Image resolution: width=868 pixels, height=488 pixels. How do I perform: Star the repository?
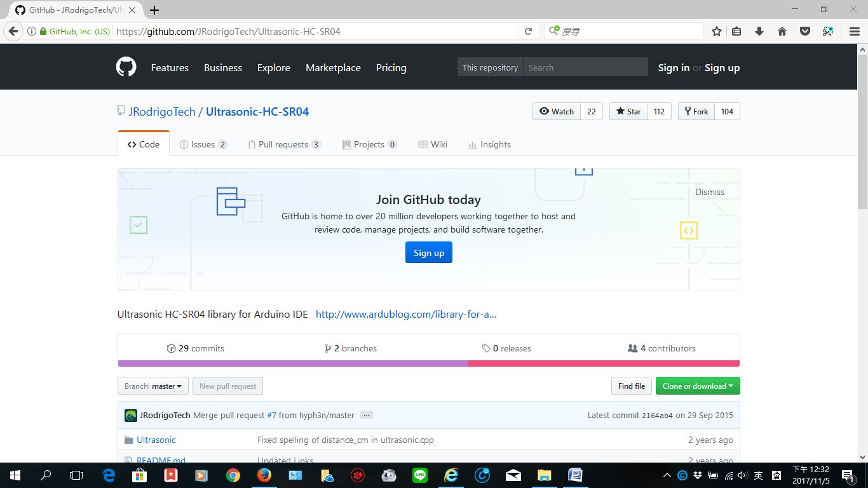point(628,111)
